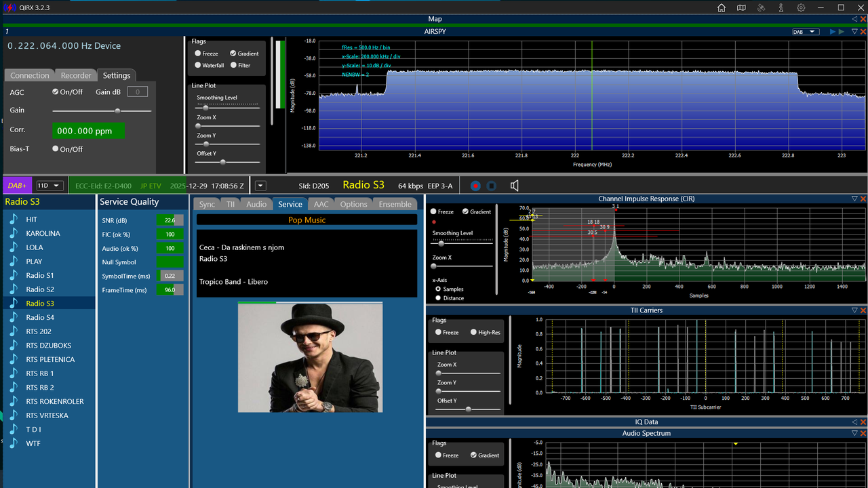This screenshot has width=868, height=488.
Task: Open the Map icon in title bar
Action: (x=741, y=7)
